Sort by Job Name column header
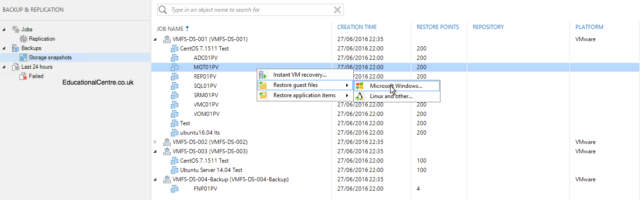This screenshot has width=644, height=200. pos(170,29)
